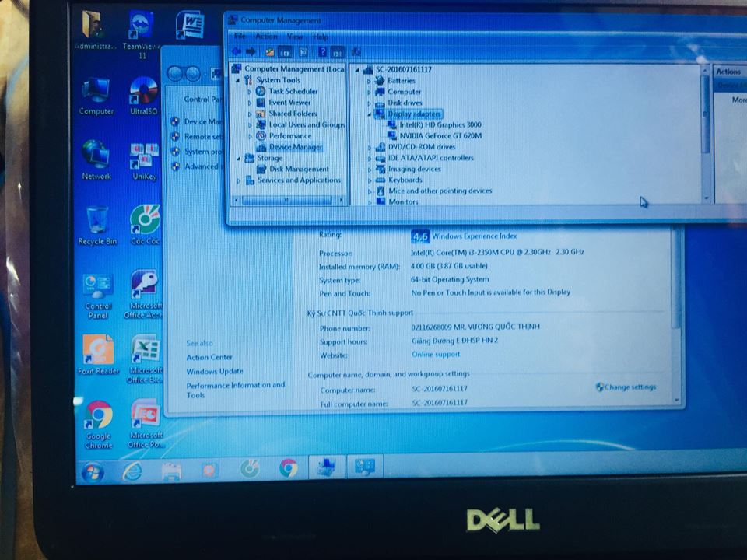Select IDE ATA/ATAPI controllers category
The height and width of the screenshot is (560, 747).
pos(430,158)
